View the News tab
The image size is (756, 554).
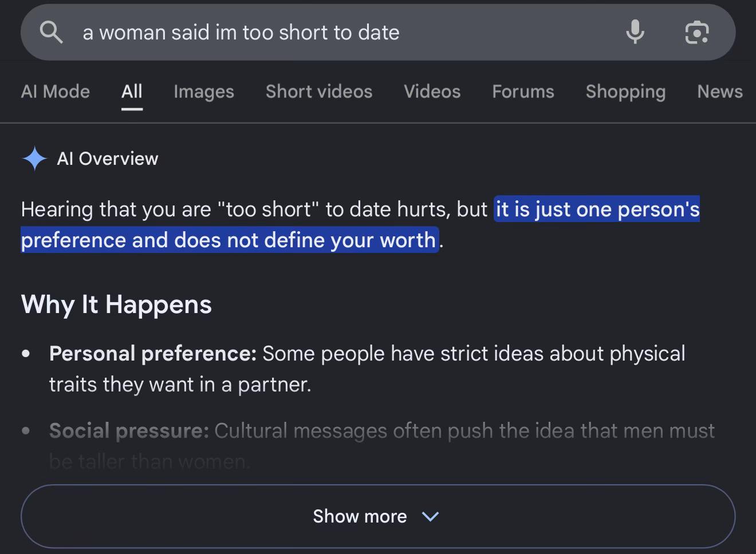(720, 92)
